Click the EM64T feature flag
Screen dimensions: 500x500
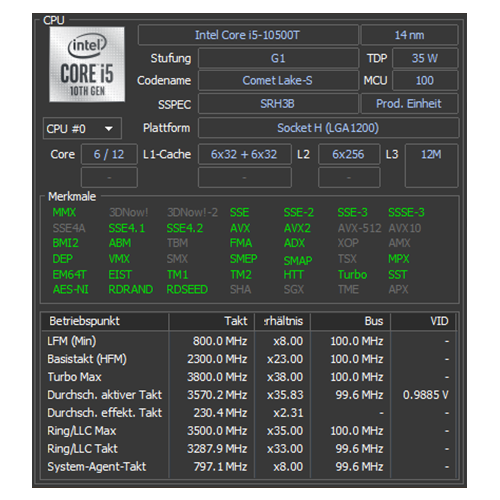pyautogui.click(x=69, y=275)
